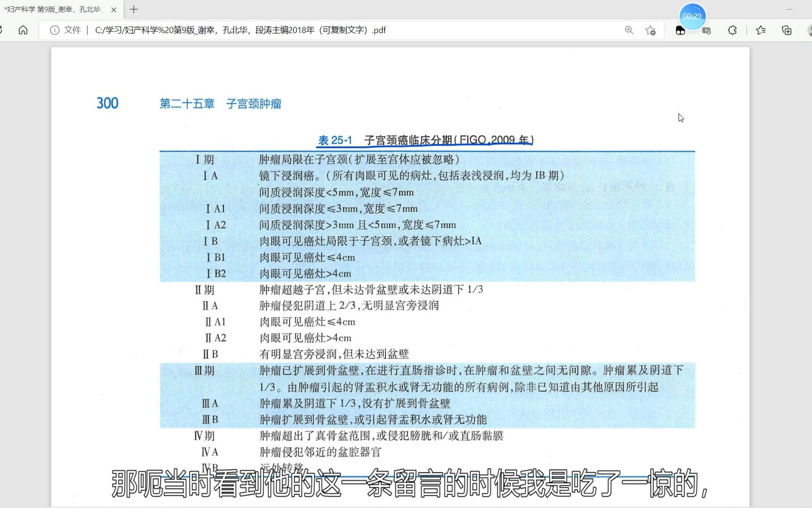Click the table title 表 25-1
This screenshot has height=508, width=812.
tap(335, 140)
